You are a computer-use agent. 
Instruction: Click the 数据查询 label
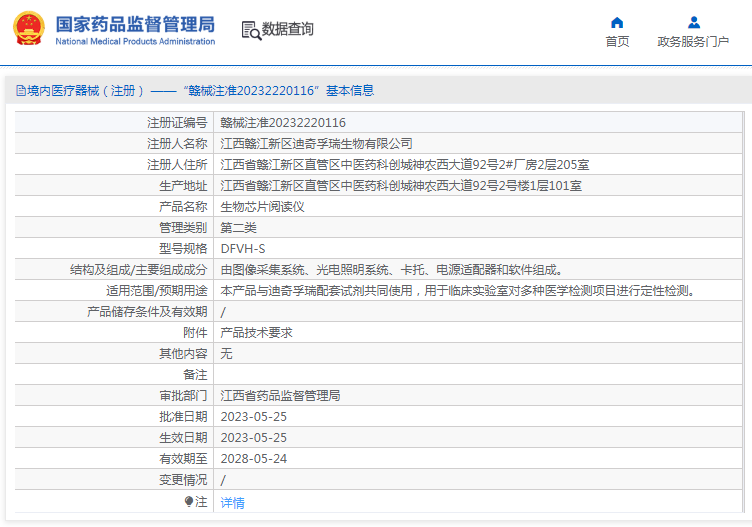click(x=287, y=29)
